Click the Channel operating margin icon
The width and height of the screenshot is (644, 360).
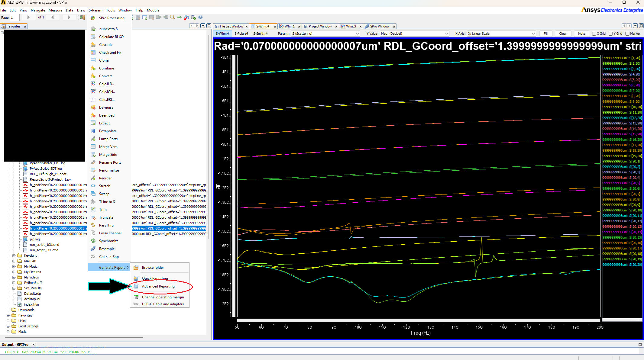136,297
